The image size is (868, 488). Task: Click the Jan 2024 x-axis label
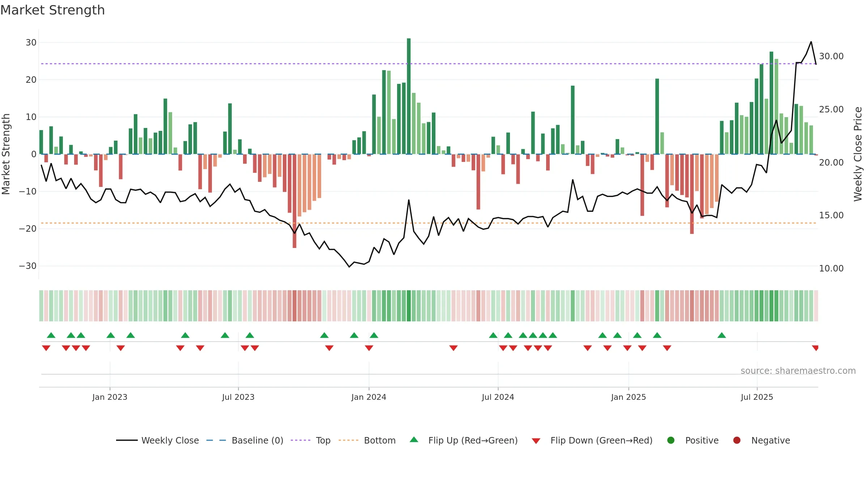tap(369, 397)
